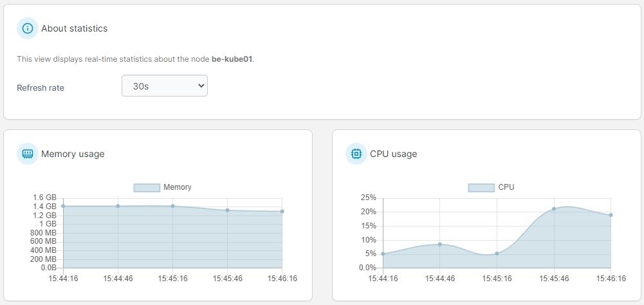Open the Refresh rate dropdown
Image resolution: width=644 pixels, height=305 pixels.
(x=165, y=86)
